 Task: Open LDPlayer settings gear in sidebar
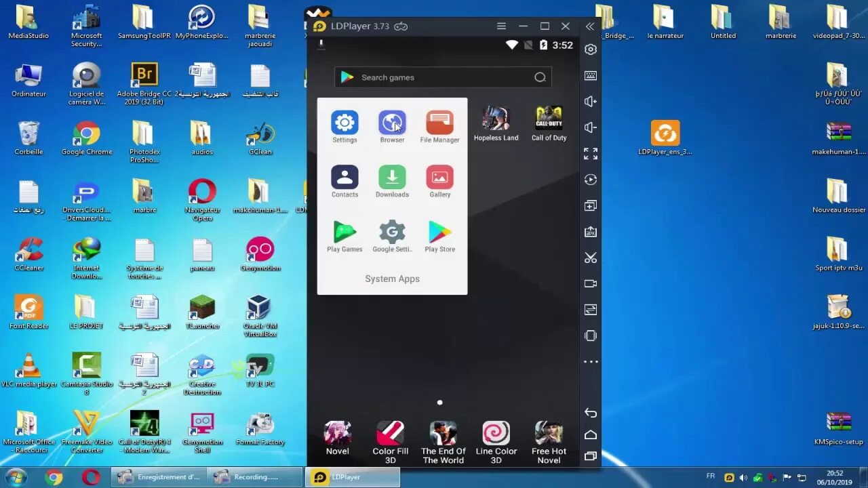[591, 49]
